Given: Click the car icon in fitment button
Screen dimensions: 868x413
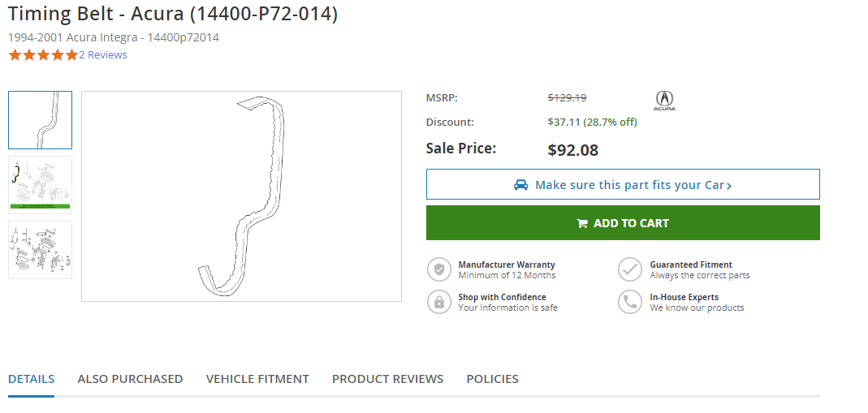Looking at the screenshot, I should (521, 185).
